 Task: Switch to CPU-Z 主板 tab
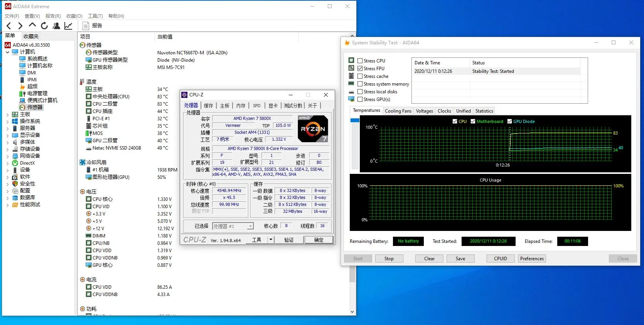(224, 106)
